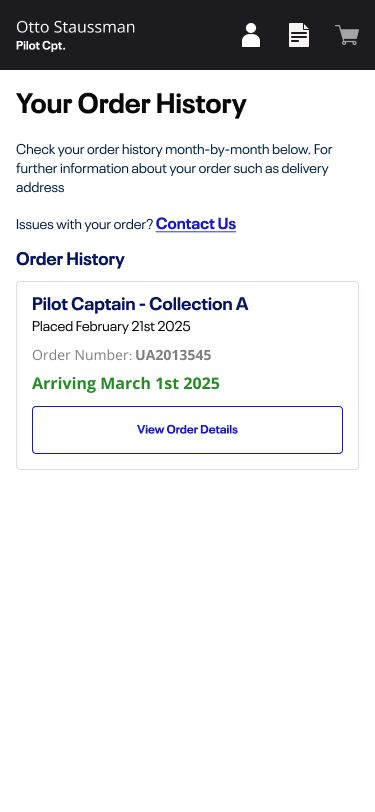Open the orders document icon
The width and height of the screenshot is (375, 812).
pyautogui.click(x=299, y=35)
